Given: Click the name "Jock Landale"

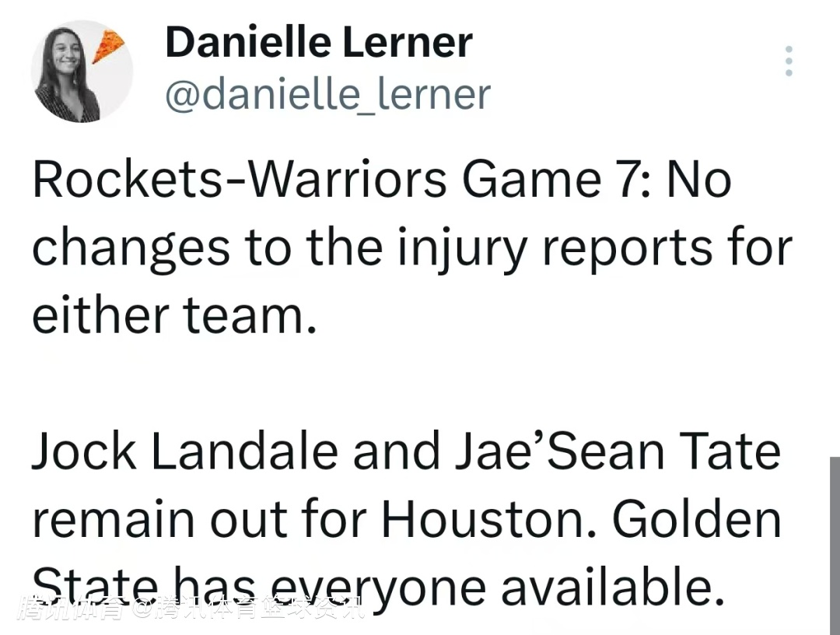Looking at the screenshot, I should click(185, 451).
